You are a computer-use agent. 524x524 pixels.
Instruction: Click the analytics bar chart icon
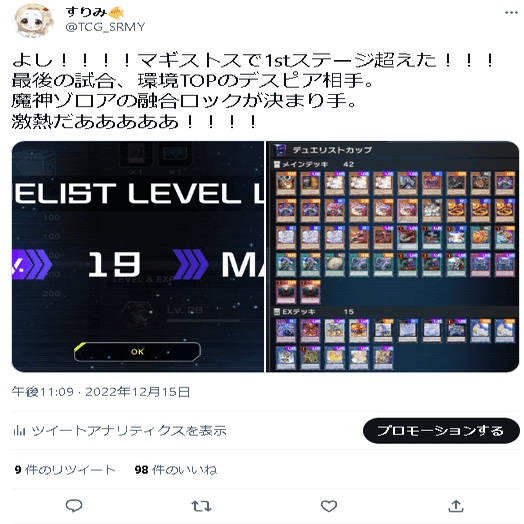(x=19, y=431)
